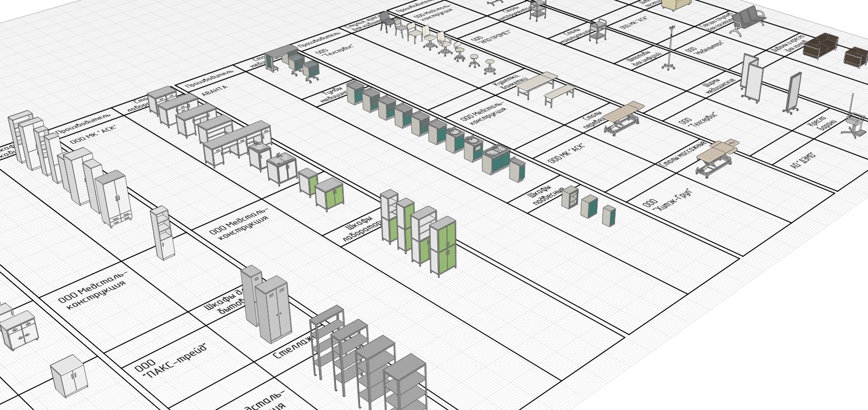This screenshot has width=868, height=410.
Task: Select the ООО "Хитэк-Груп" label
Action: click(667, 200)
